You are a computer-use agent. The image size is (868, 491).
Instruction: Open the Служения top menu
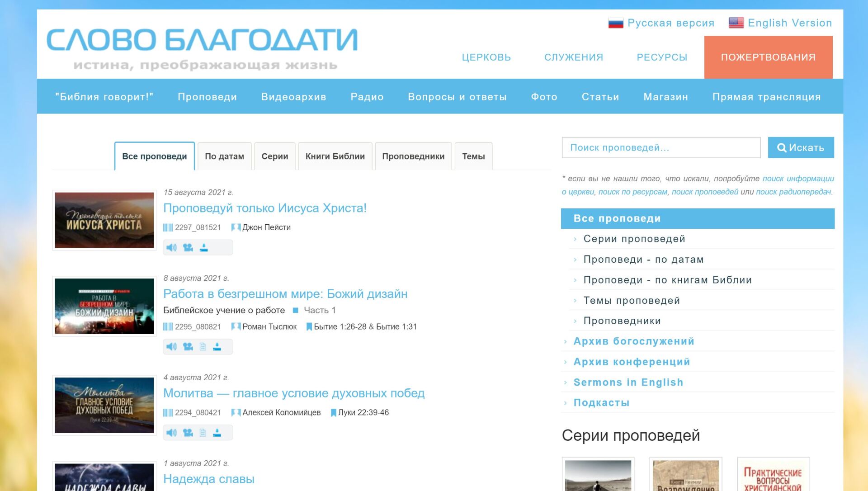click(x=574, y=57)
